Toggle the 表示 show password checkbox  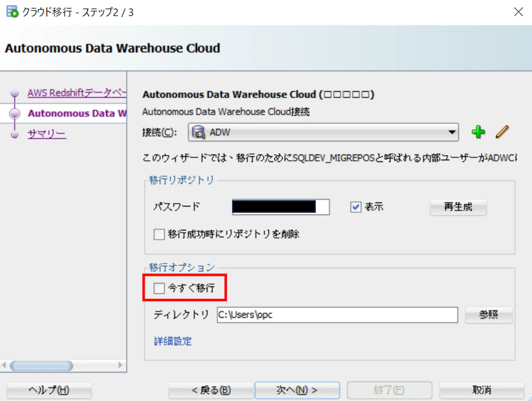[x=356, y=207]
